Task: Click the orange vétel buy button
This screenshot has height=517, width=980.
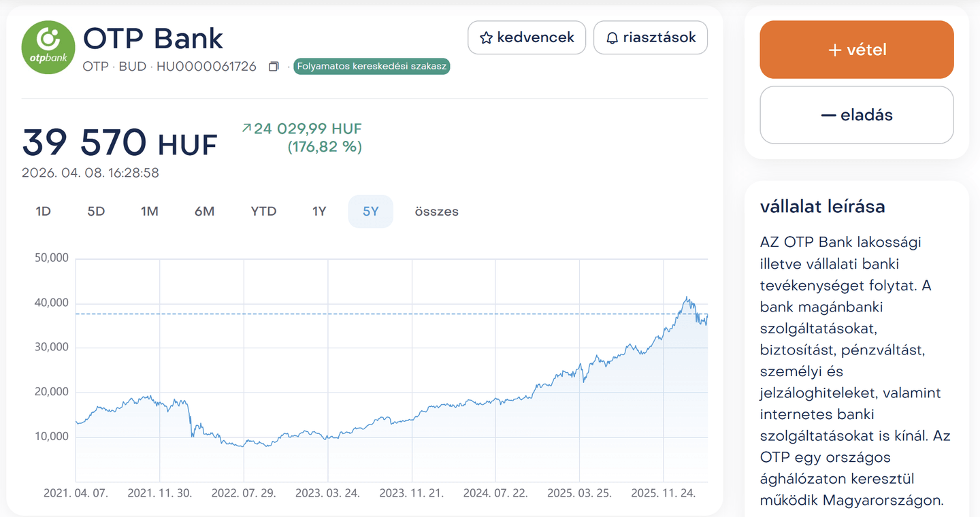Action: (x=857, y=50)
